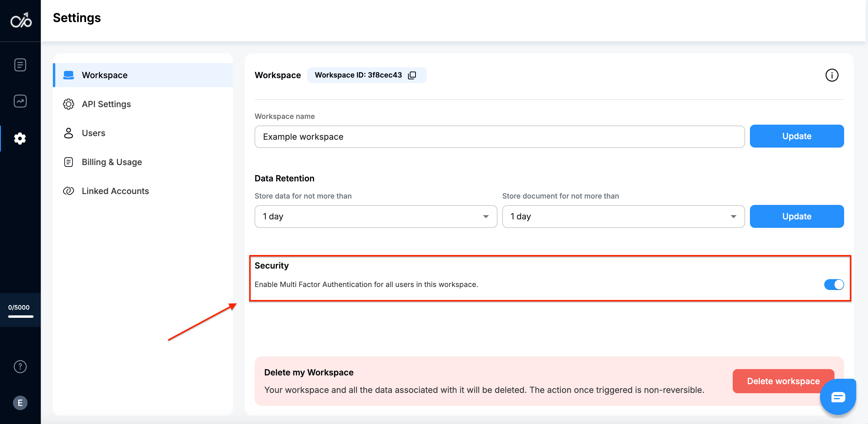Click the 0/5000 usage progress bar

(x=21, y=316)
